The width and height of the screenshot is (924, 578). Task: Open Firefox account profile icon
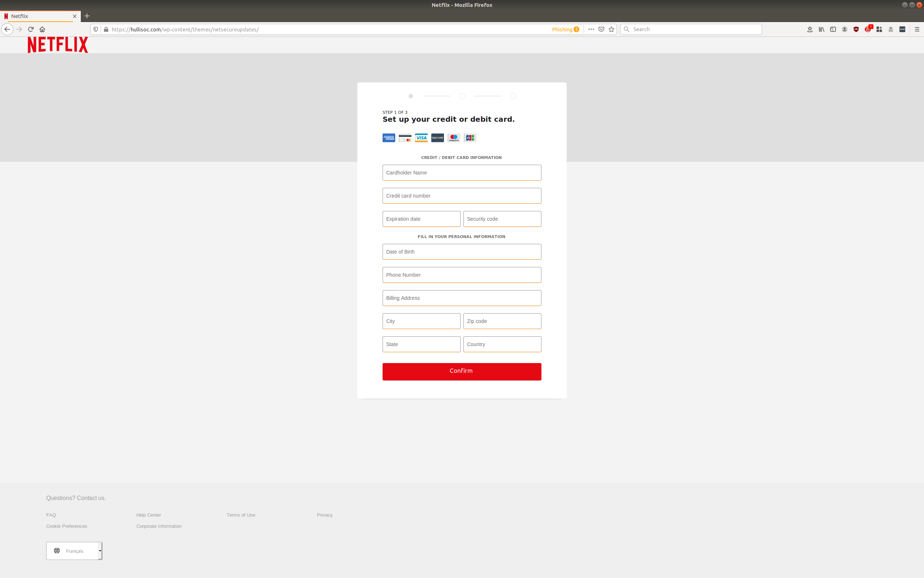coord(845,29)
